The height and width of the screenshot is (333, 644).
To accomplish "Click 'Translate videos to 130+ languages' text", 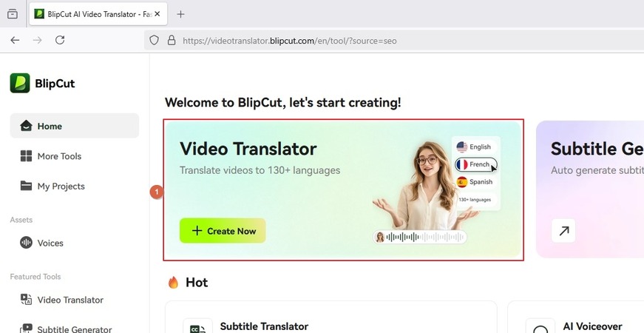I will (x=260, y=169).
